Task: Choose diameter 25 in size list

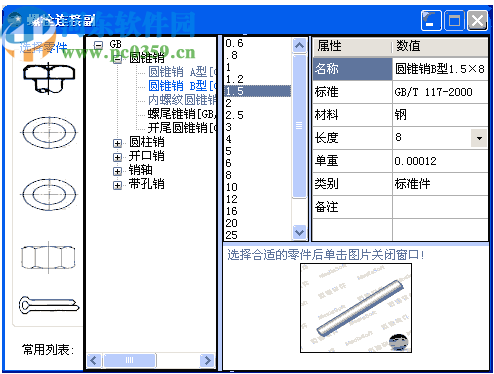Action: (x=258, y=235)
